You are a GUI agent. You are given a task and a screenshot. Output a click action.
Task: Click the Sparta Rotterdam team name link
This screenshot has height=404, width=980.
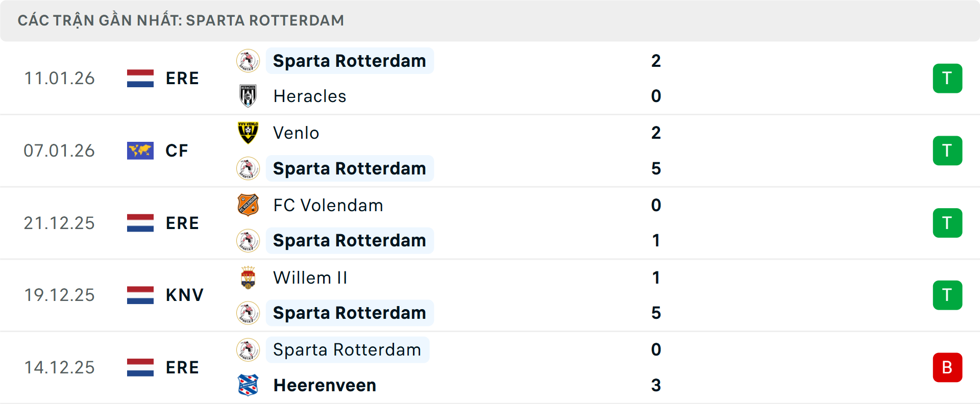(x=349, y=61)
